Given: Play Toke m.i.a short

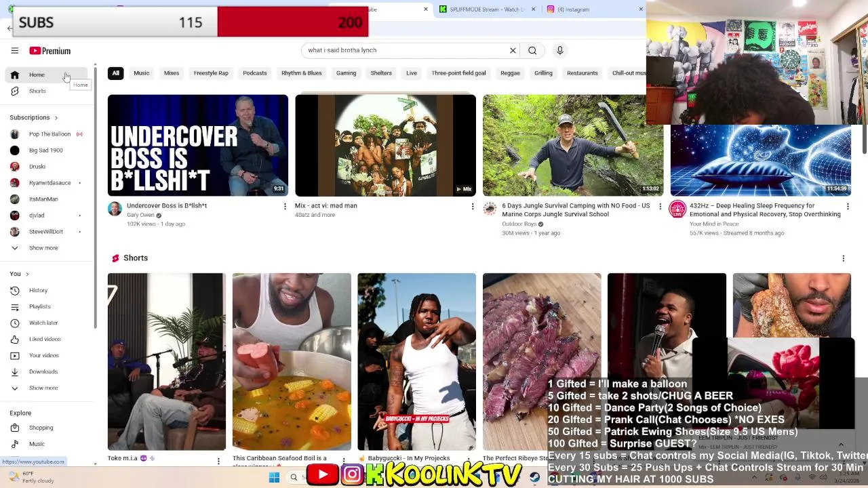Looking at the screenshot, I should pos(167,362).
